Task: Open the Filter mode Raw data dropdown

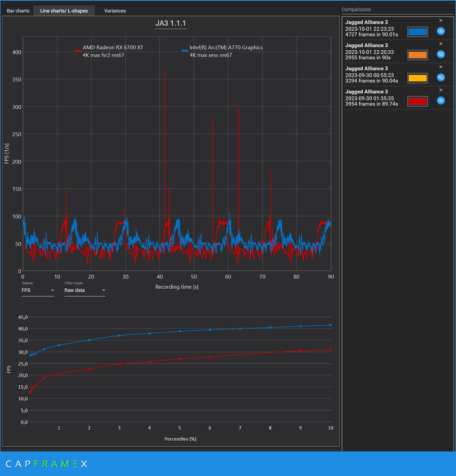Action: click(x=85, y=290)
